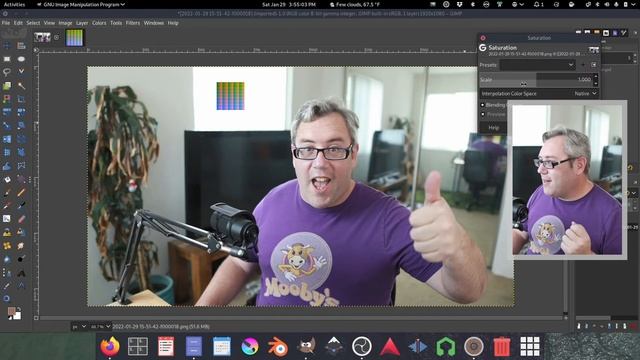Open the View menu
640x360 pixels.
tap(49, 23)
